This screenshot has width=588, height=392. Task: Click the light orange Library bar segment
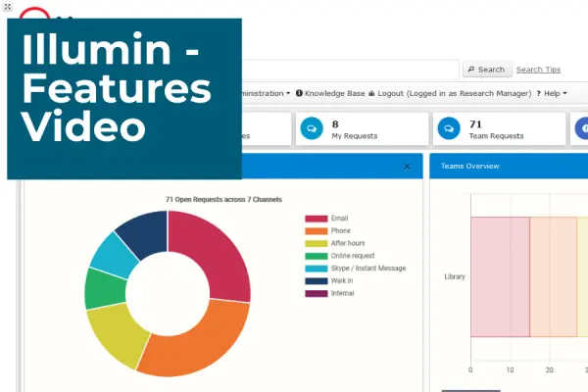point(553,276)
